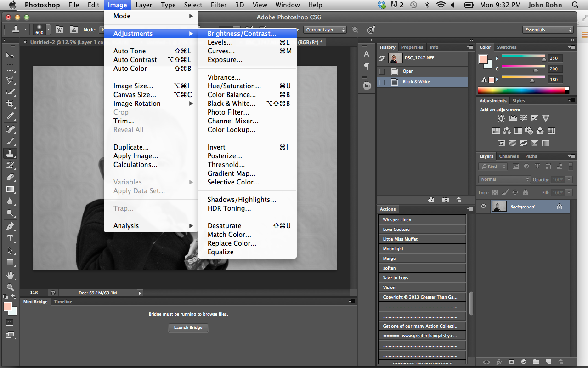Toggle lock image pixels brush icon

505,193
